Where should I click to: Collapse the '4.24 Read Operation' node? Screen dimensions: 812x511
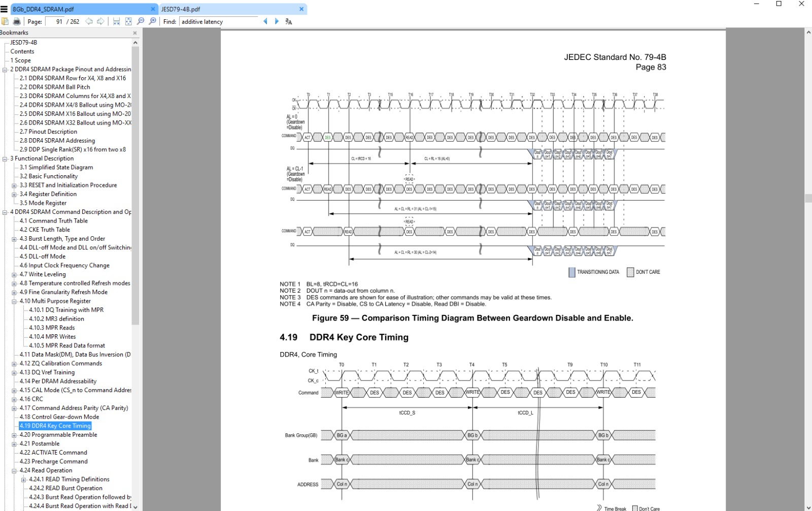14,471
